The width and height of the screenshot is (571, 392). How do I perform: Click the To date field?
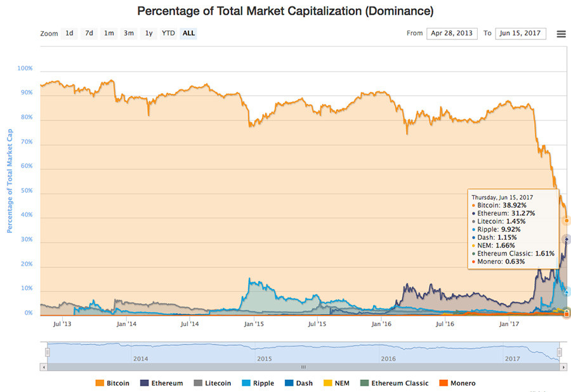tap(520, 34)
